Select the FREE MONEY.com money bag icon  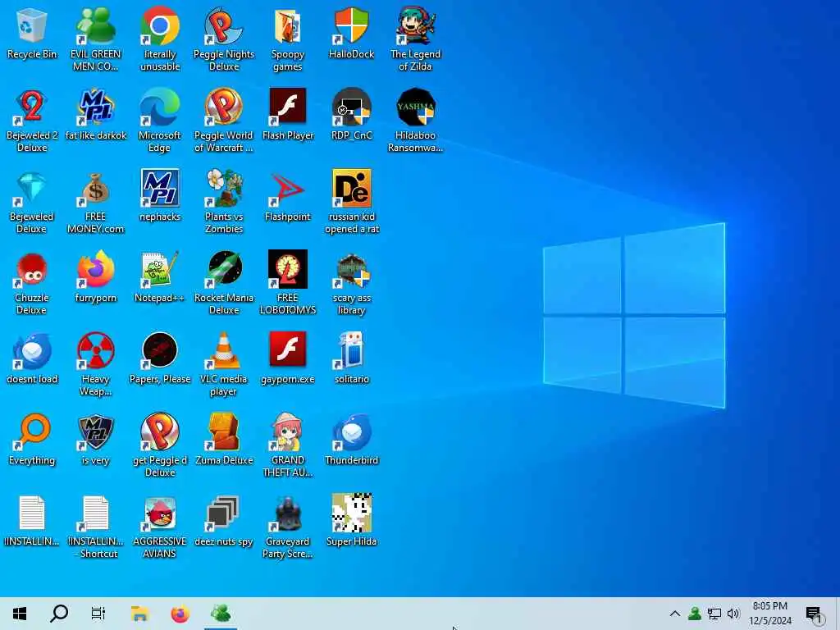tap(96, 203)
